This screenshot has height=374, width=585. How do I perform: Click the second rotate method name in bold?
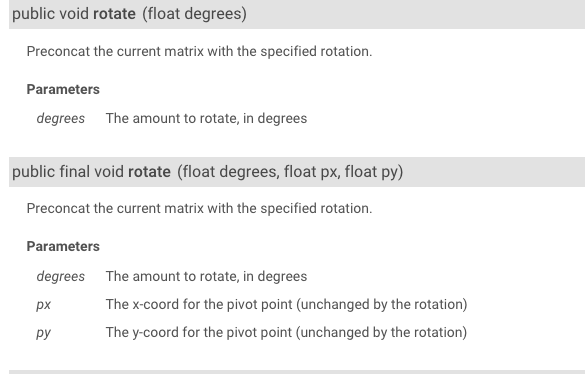tap(149, 172)
